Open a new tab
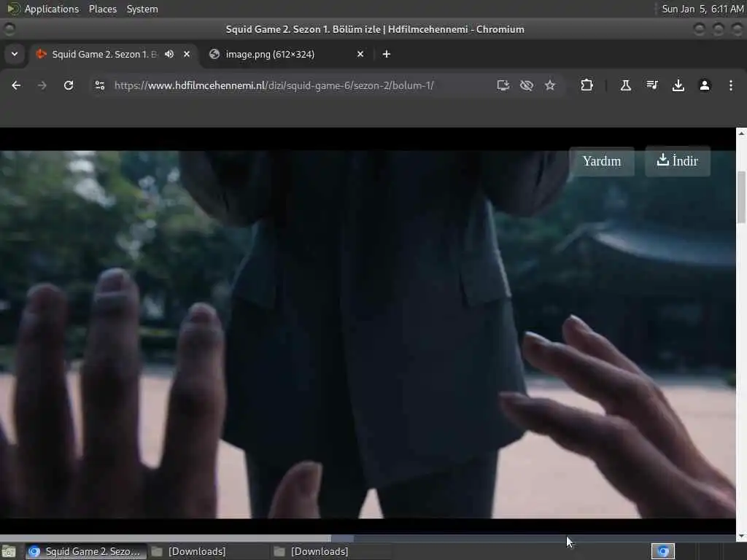Image resolution: width=747 pixels, height=560 pixels. coord(387,54)
